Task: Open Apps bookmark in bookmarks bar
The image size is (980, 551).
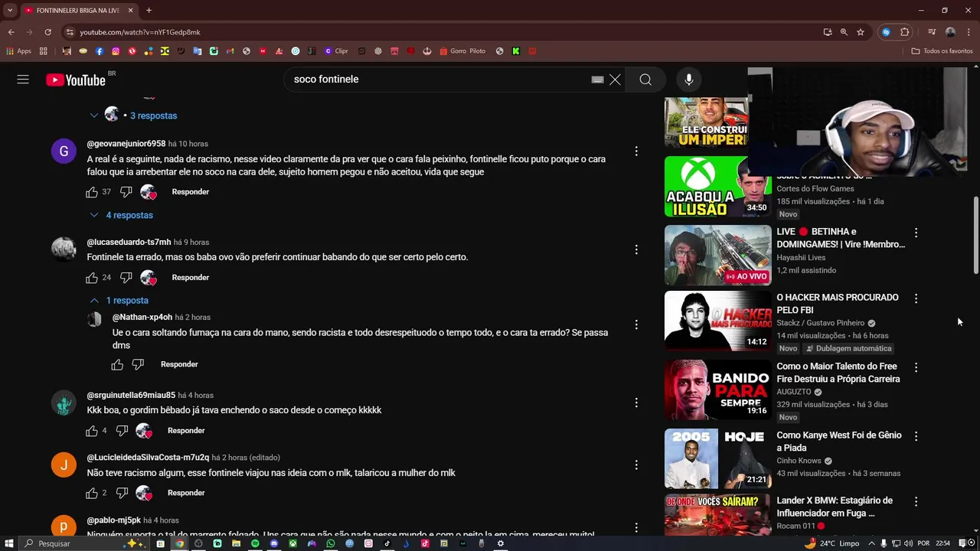Action: pos(18,51)
